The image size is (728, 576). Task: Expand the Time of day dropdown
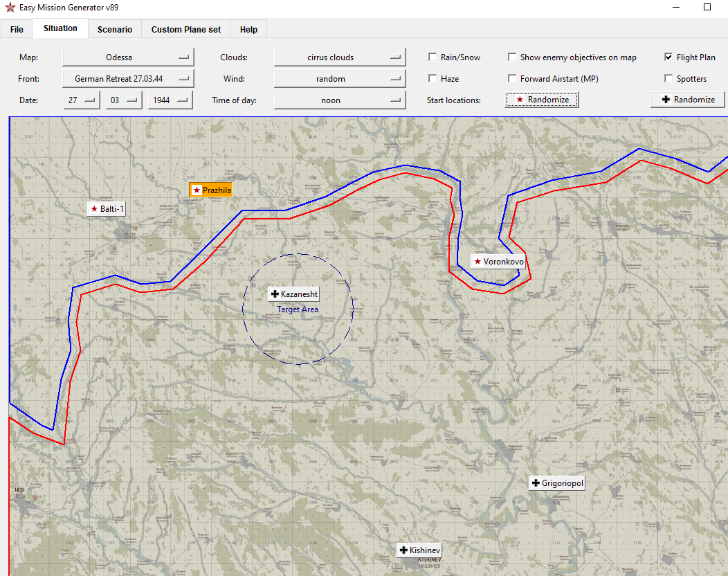click(340, 100)
